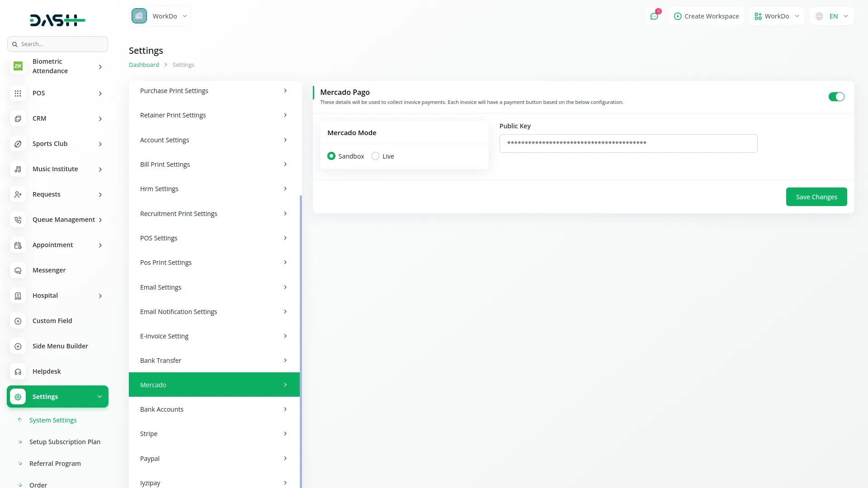Click the Music Institute note icon
Image resolution: width=868 pixels, height=488 pixels.
[18, 169]
